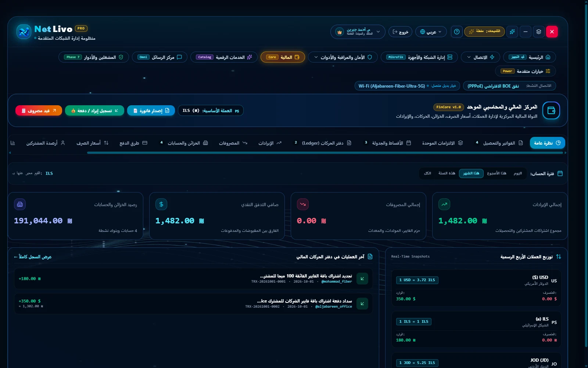Click the @mohammad_fiber username
The image size is (588, 368).
coord(337,282)
